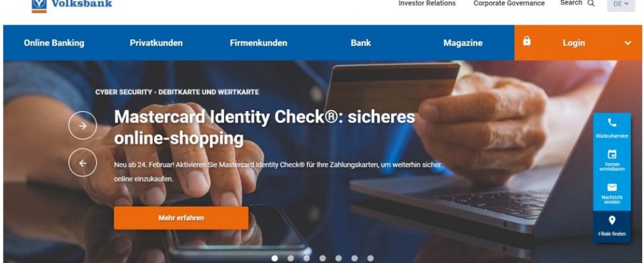644x263 pixels.
Task: Select the fourth carousel dot
Action: click(x=323, y=258)
